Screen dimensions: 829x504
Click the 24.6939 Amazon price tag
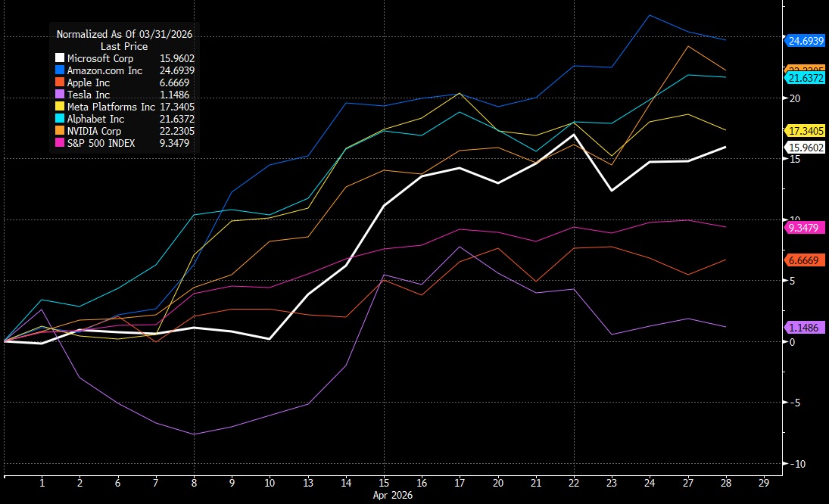tap(805, 41)
